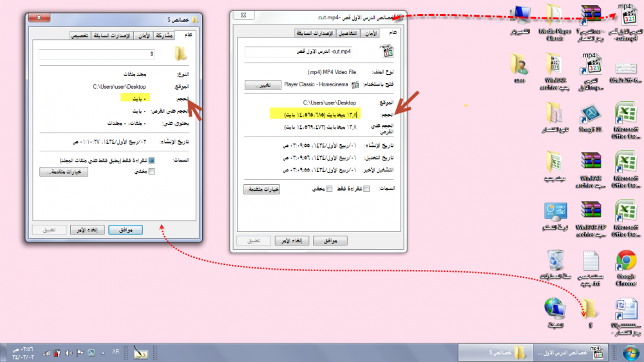Click the volume speaker tray icon
The width and height of the screenshot is (644, 362).
[68, 352]
